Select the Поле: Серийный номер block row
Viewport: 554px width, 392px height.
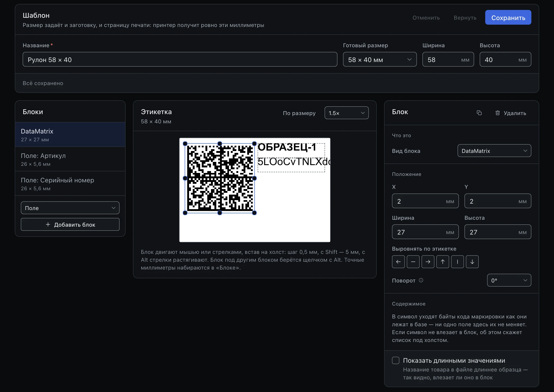70,184
